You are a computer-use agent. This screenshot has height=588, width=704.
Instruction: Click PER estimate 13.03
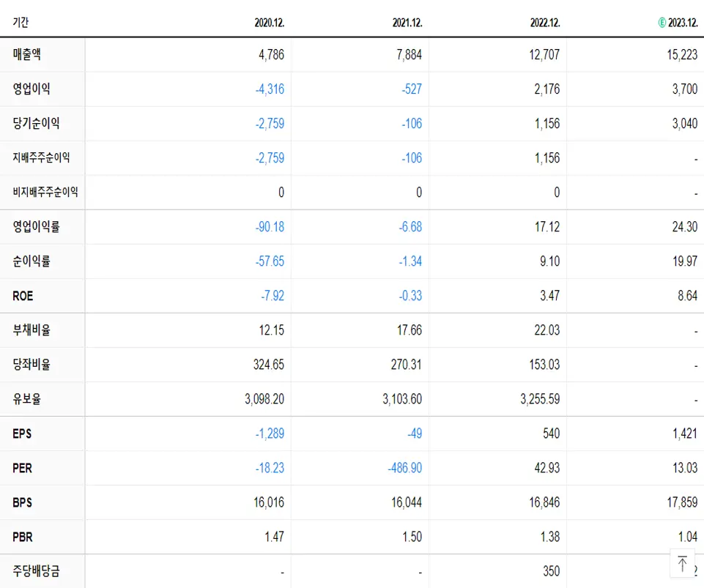(685, 468)
